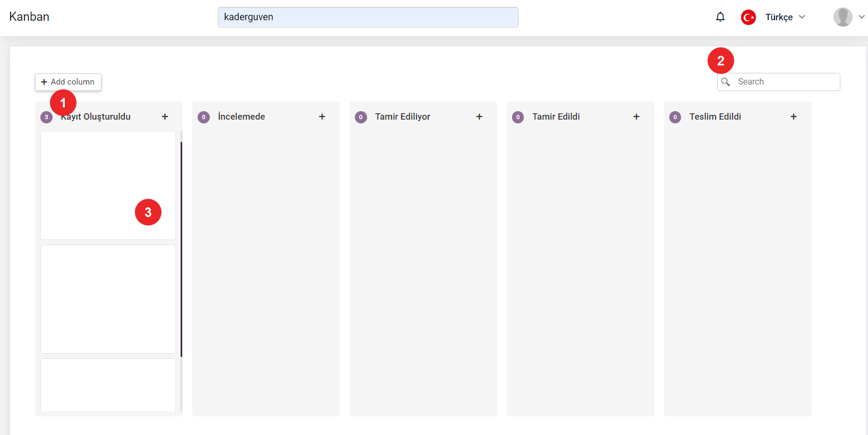
Task: Click the Tamir Ediliyor count badge
Action: tap(361, 117)
